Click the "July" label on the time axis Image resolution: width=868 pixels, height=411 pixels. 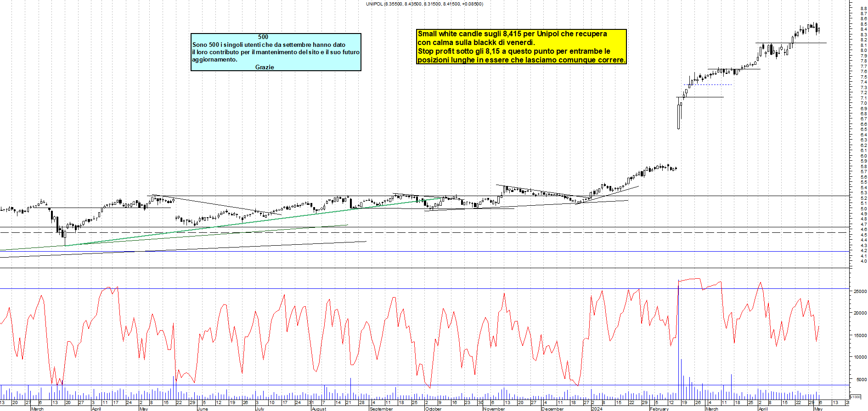tap(260, 409)
